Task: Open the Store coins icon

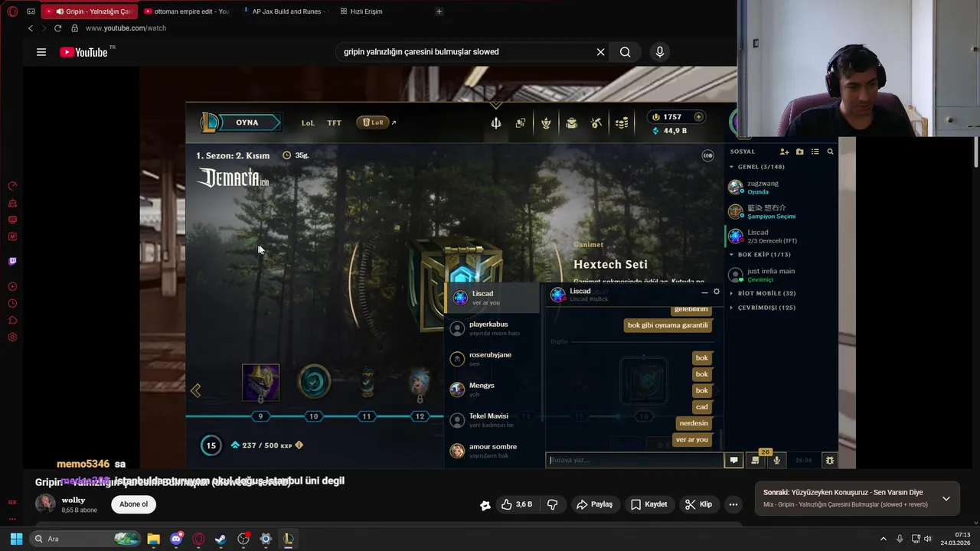Action: [x=622, y=122]
